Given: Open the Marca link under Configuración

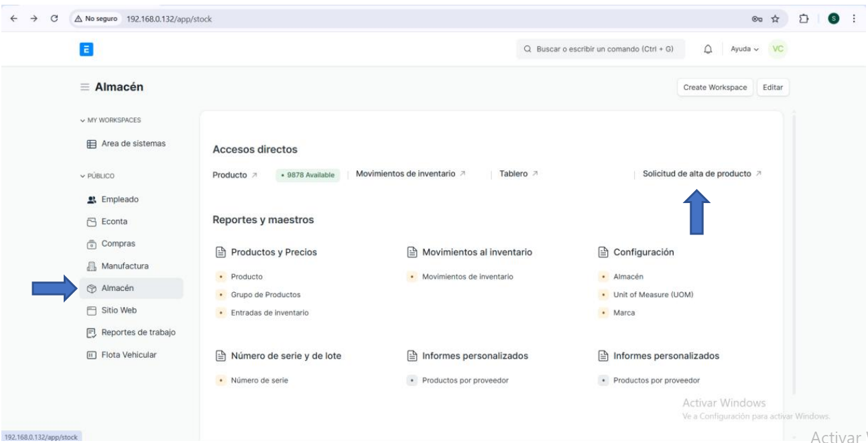Looking at the screenshot, I should click(624, 312).
